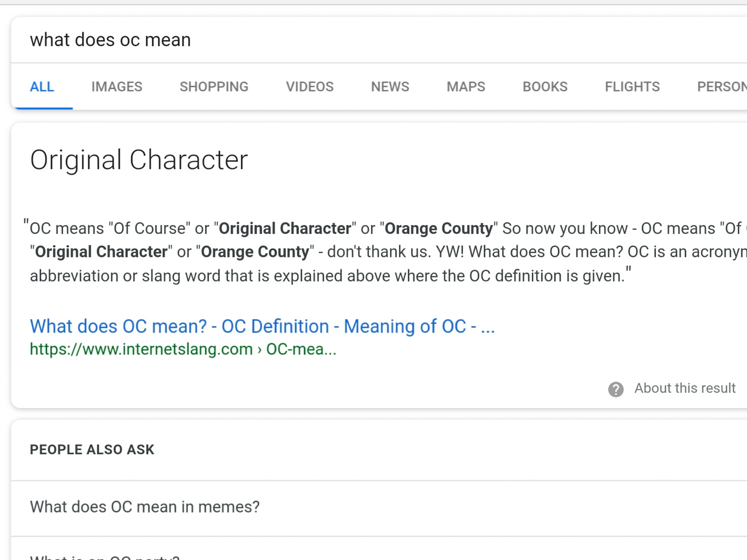
Task: Click the question mark help icon
Action: [x=616, y=389]
